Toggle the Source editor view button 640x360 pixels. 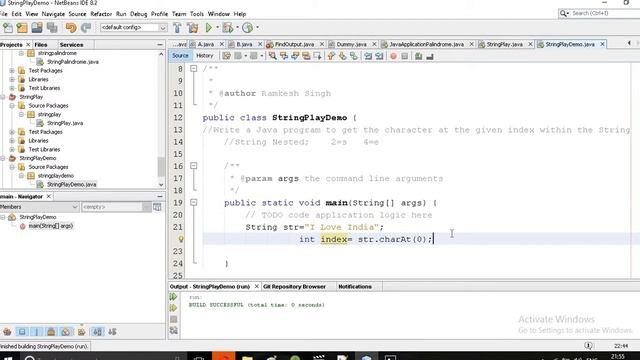(180, 56)
